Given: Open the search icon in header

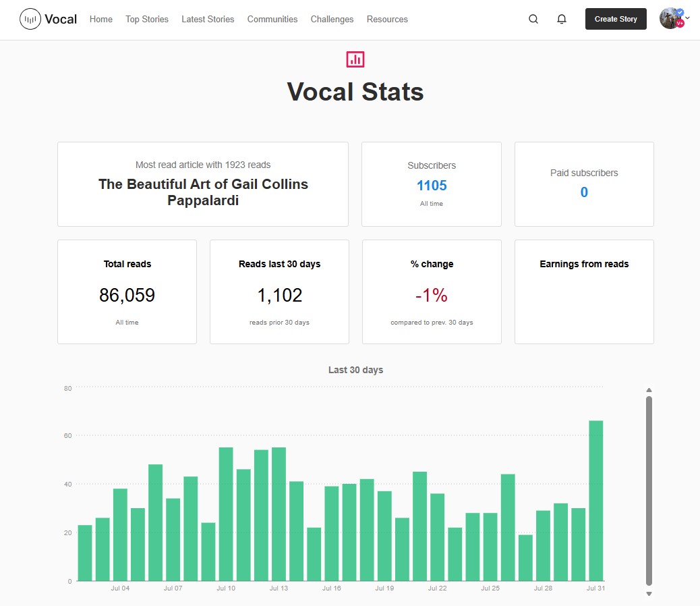Looking at the screenshot, I should [533, 19].
